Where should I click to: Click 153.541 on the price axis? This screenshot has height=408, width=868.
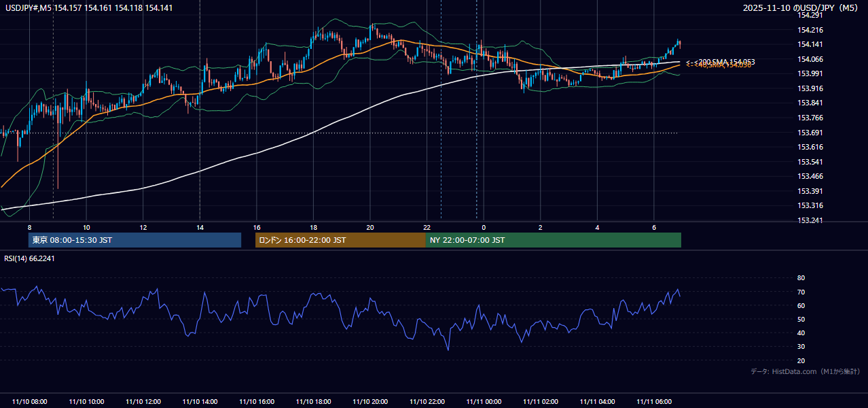(x=811, y=162)
